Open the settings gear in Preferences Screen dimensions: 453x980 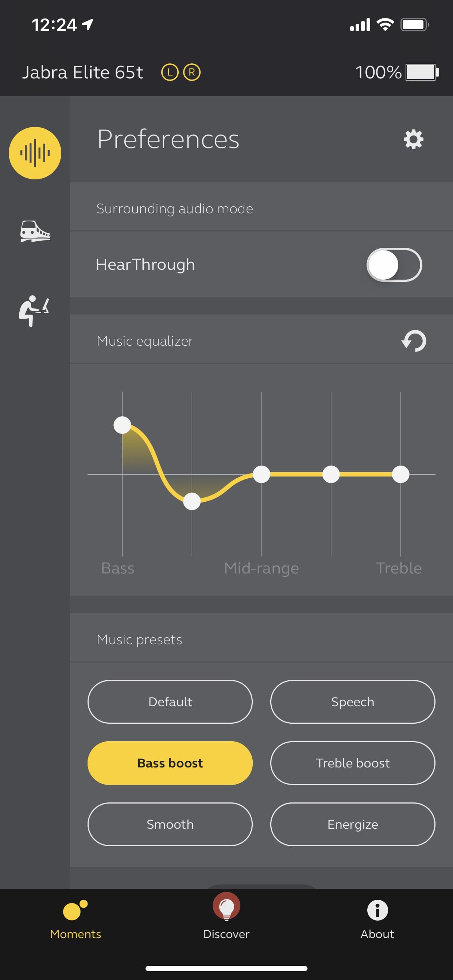coord(413,139)
